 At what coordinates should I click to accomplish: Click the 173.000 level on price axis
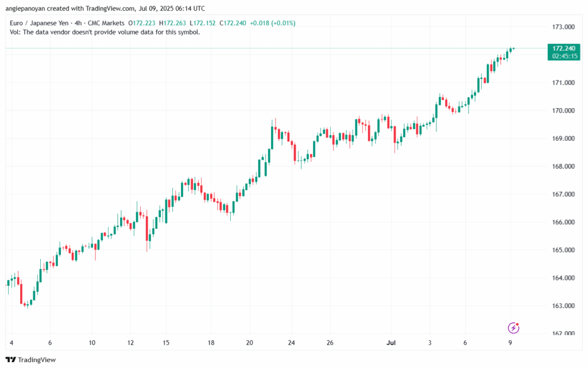(x=562, y=27)
